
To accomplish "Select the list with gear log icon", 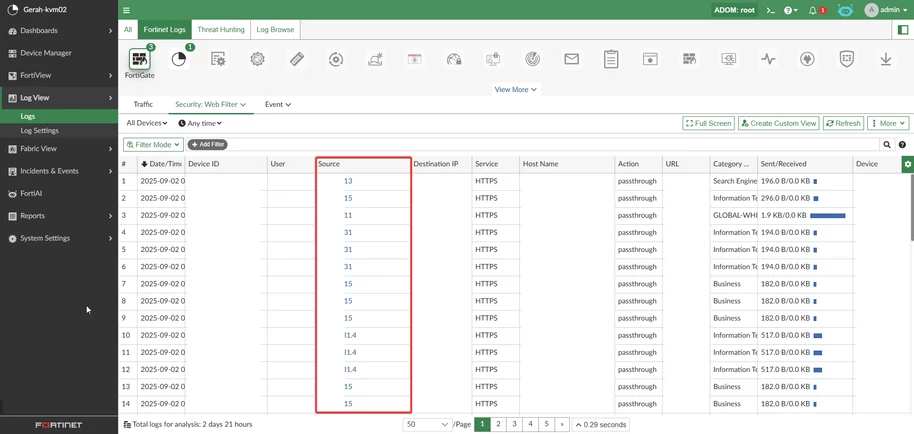I will click(x=218, y=59).
